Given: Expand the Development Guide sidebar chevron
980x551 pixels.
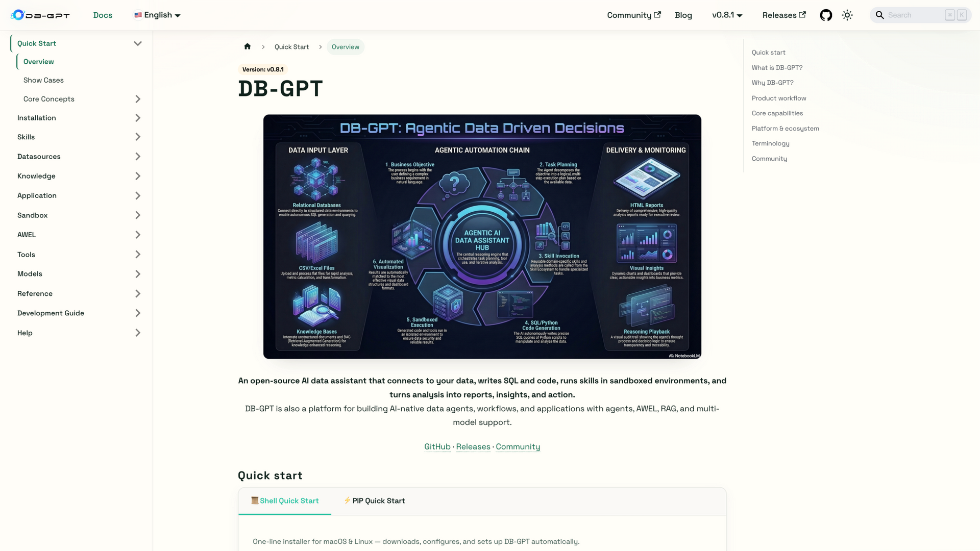Looking at the screenshot, I should pos(138,313).
